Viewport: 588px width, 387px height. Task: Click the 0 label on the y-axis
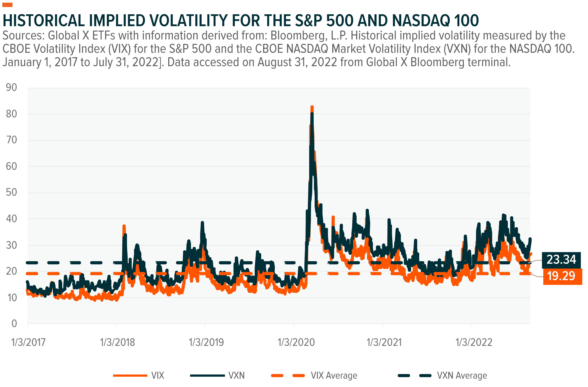click(x=14, y=323)
